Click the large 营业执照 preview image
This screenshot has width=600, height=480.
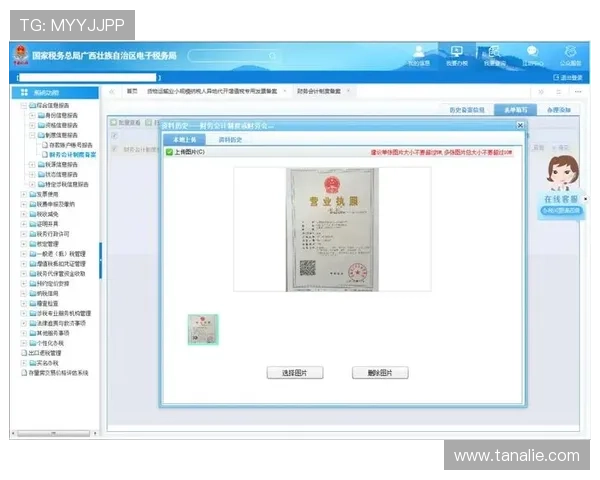tap(332, 230)
